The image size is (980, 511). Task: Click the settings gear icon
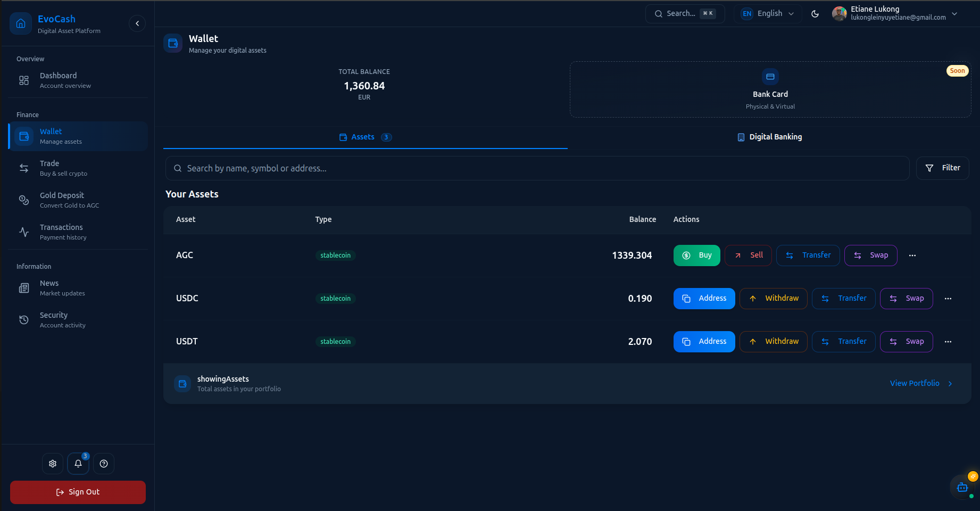(52, 463)
